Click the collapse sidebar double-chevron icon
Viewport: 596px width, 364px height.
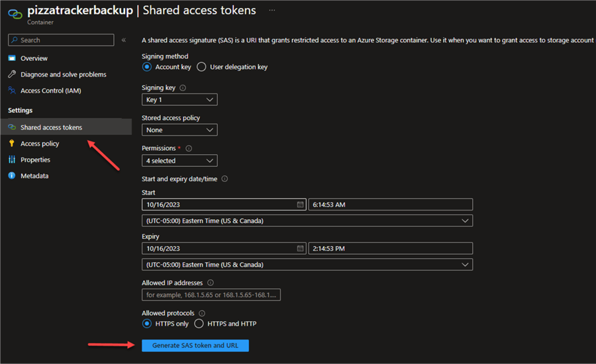coord(124,40)
